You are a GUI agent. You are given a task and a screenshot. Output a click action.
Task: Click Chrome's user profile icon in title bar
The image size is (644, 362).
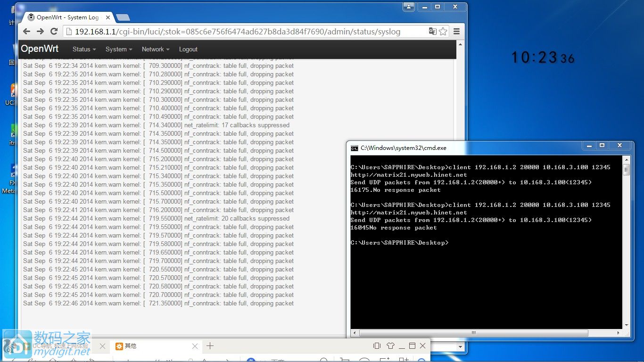coord(409,7)
